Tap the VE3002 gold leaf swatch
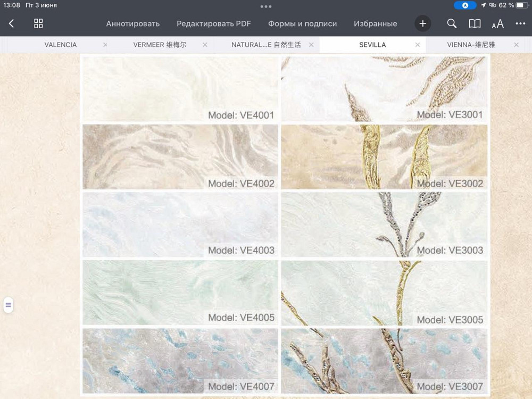The image size is (532, 399). [x=384, y=157]
